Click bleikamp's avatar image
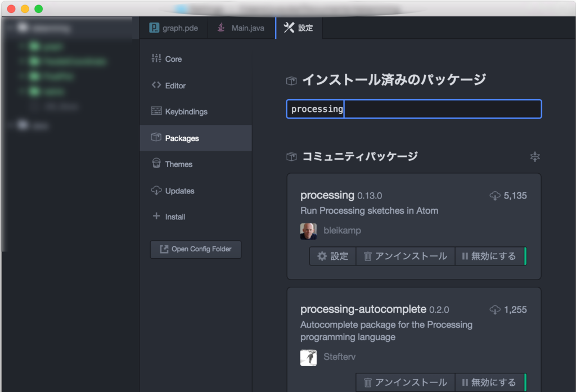The width and height of the screenshot is (576, 392). pos(308,232)
